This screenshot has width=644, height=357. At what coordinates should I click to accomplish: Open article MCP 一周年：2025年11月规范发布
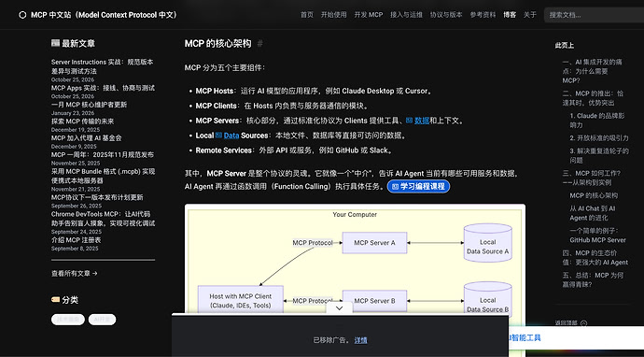103,154
